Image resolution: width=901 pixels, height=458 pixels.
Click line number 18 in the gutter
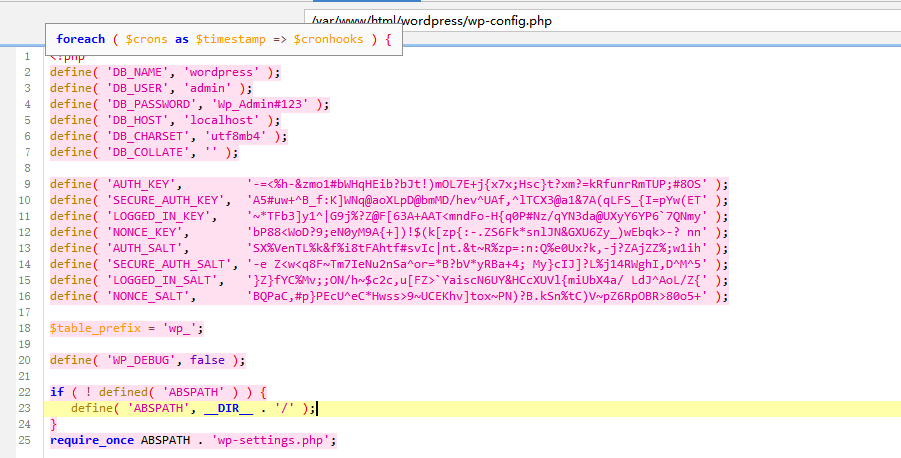pyautogui.click(x=24, y=328)
